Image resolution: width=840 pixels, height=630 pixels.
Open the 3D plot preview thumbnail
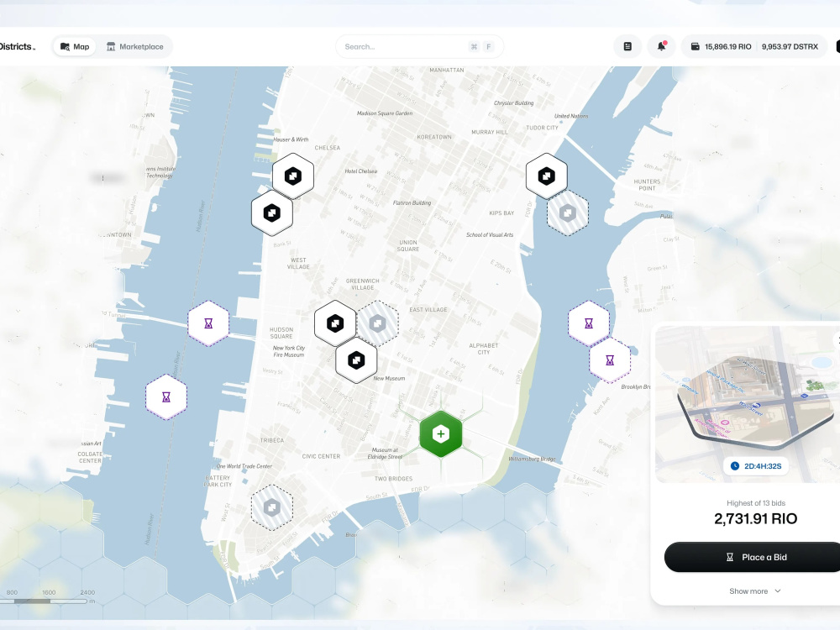pyautogui.click(x=748, y=405)
